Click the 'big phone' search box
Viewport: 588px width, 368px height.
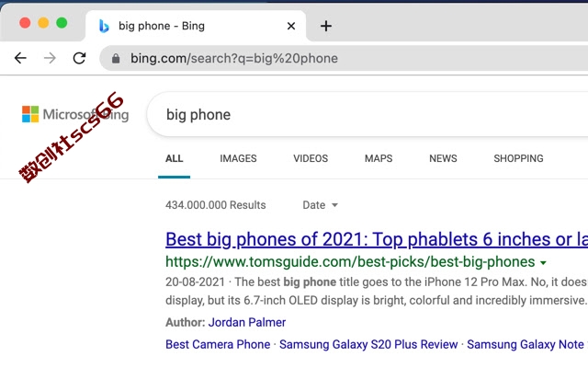pos(367,114)
